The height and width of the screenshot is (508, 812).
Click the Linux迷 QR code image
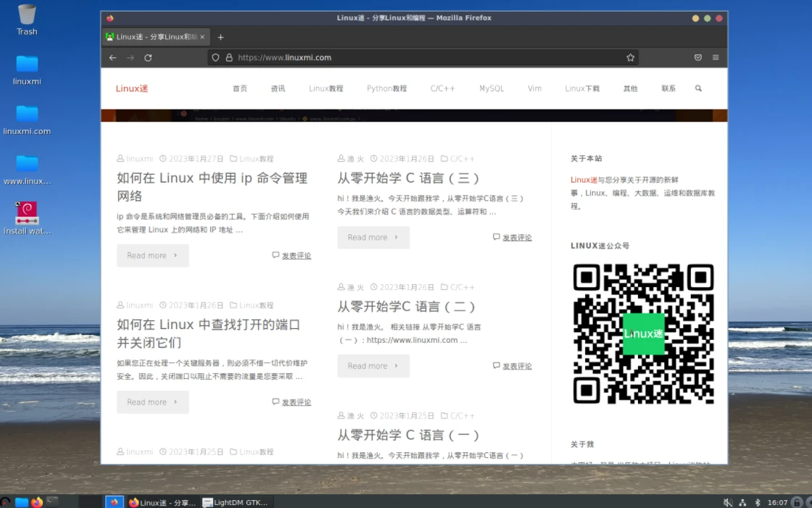click(643, 333)
